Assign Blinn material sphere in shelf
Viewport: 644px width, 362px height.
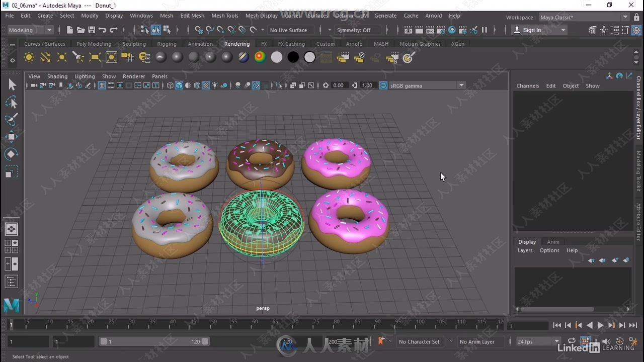pyautogui.click(x=177, y=57)
